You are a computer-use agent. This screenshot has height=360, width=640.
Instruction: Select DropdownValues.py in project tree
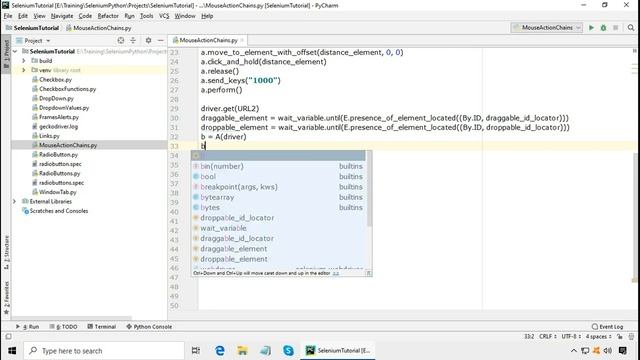tap(64, 108)
